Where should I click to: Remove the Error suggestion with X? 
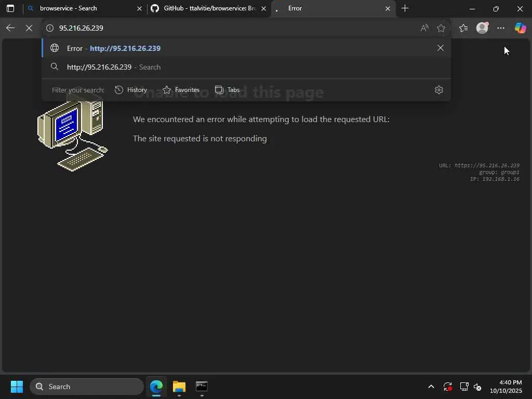tap(441, 48)
